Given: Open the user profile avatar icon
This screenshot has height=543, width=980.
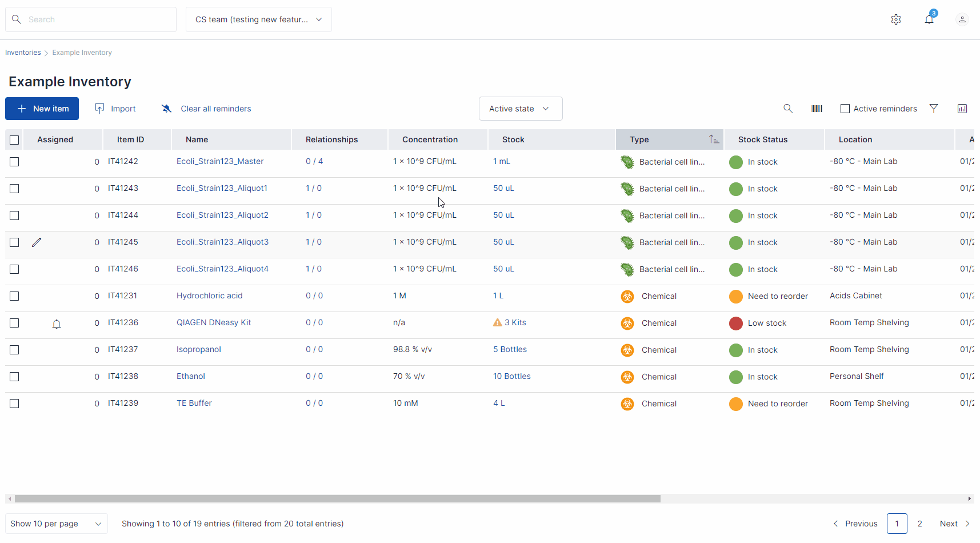Looking at the screenshot, I should pyautogui.click(x=962, y=19).
